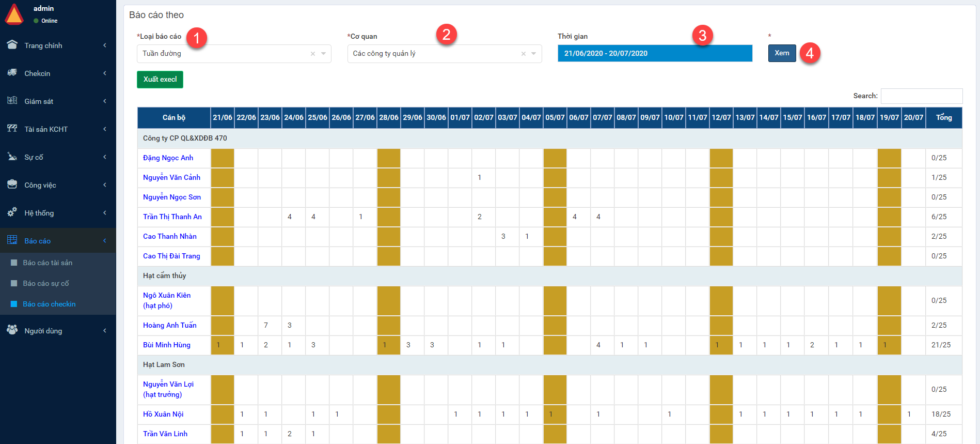This screenshot has width=980, height=444.
Task: Open the Trang chính home icon
Action: [12, 45]
